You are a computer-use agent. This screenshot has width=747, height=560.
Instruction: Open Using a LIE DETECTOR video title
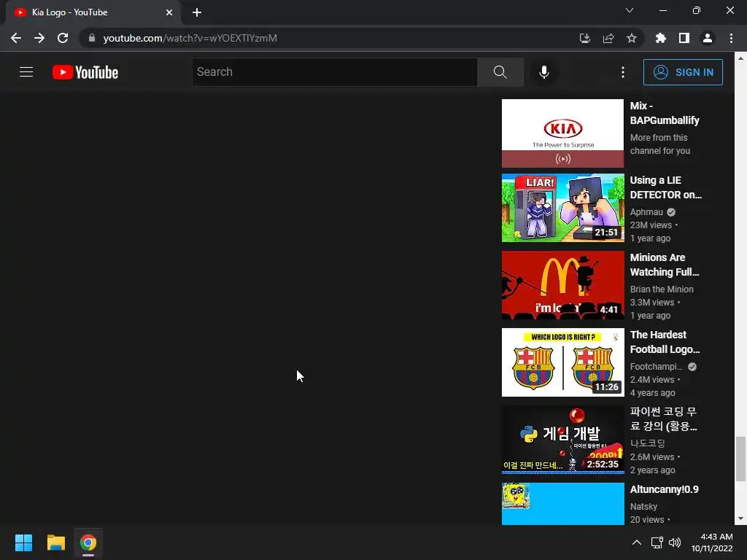click(x=665, y=187)
